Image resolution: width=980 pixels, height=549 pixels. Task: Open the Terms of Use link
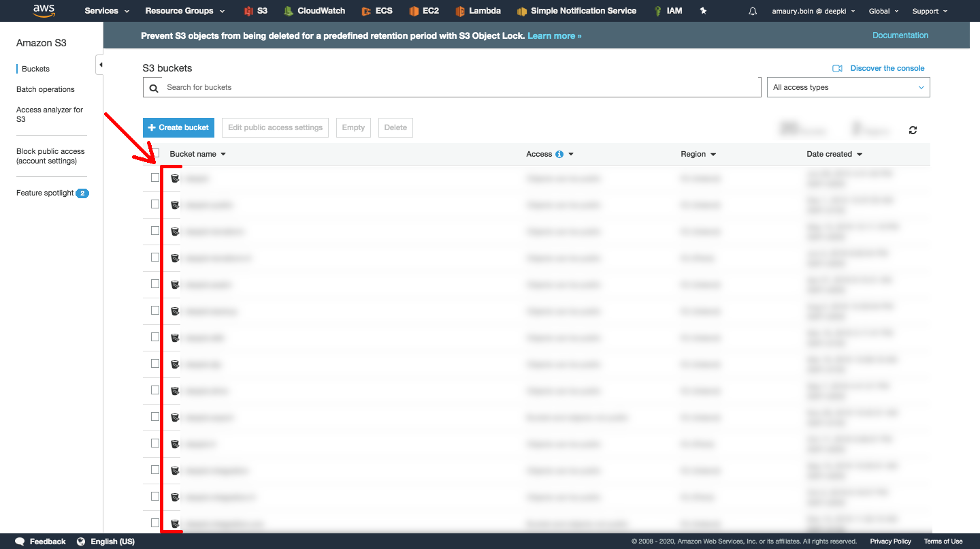point(943,542)
